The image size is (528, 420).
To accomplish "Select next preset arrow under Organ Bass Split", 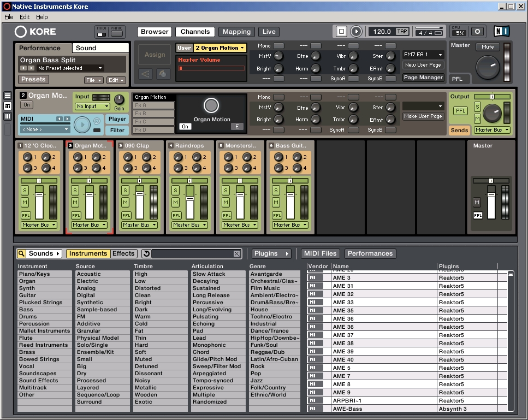I will 31,68.
